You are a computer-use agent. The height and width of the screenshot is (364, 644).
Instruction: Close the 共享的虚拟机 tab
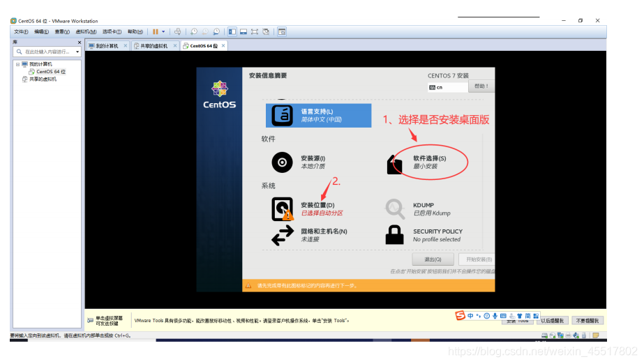(175, 45)
